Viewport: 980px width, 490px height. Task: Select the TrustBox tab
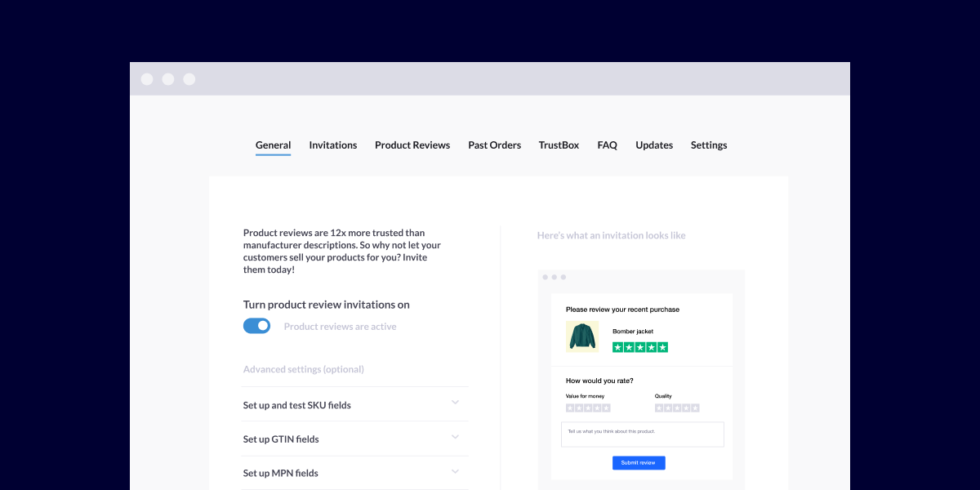coord(559,145)
